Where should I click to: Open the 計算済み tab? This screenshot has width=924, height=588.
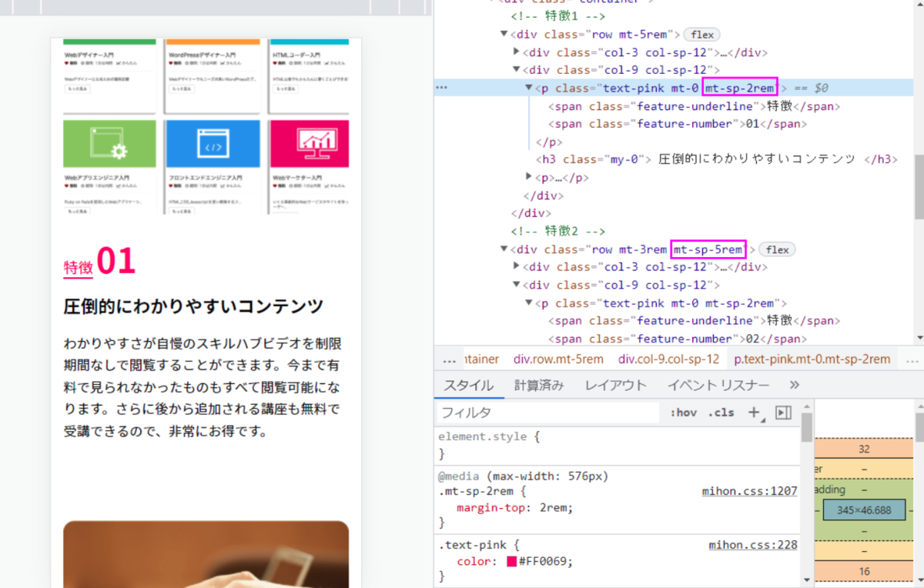pyautogui.click(x=539, y=386)
